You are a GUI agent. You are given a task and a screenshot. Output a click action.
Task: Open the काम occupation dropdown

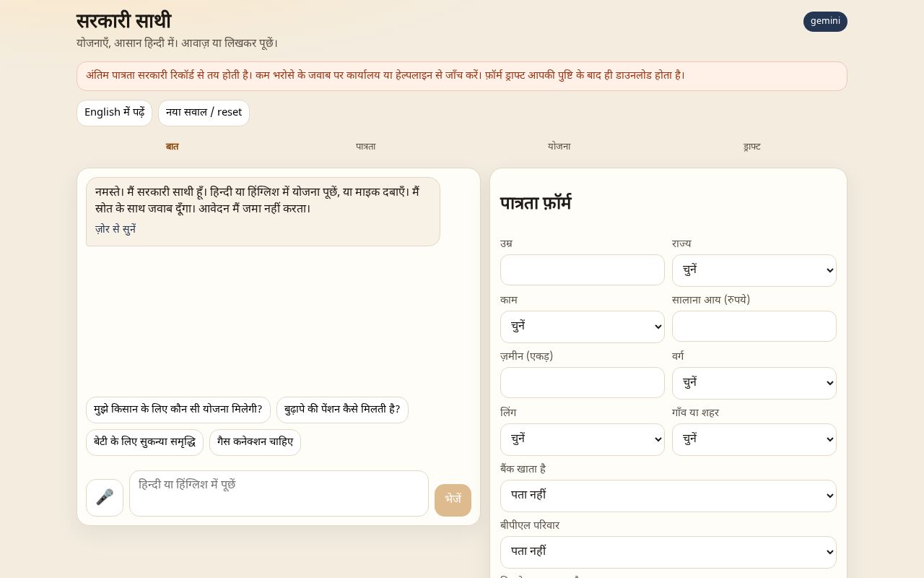(582, 327)
